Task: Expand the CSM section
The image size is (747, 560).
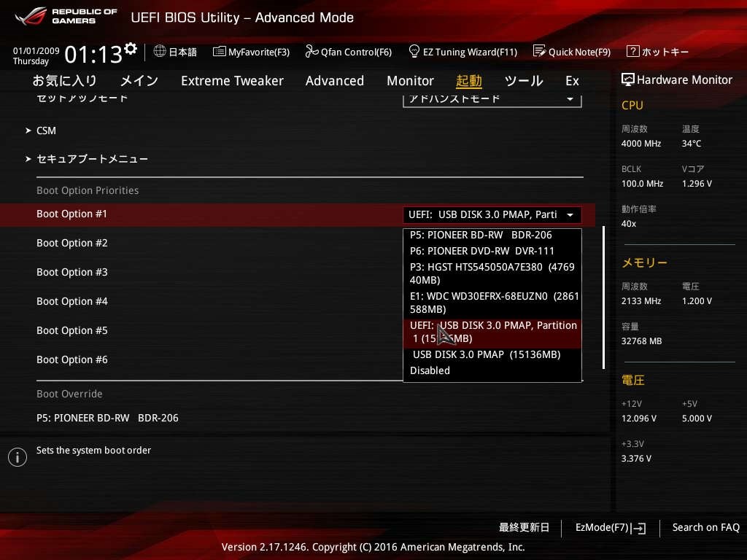Action: [46, 131]
